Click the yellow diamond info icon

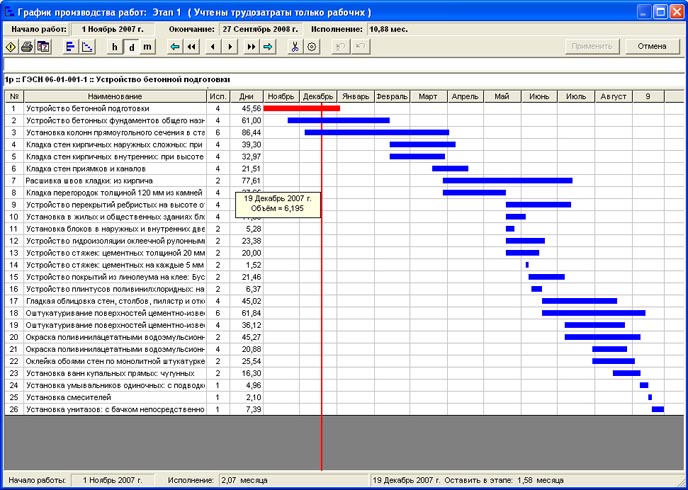pyautogui.click(x=11, y=46)
